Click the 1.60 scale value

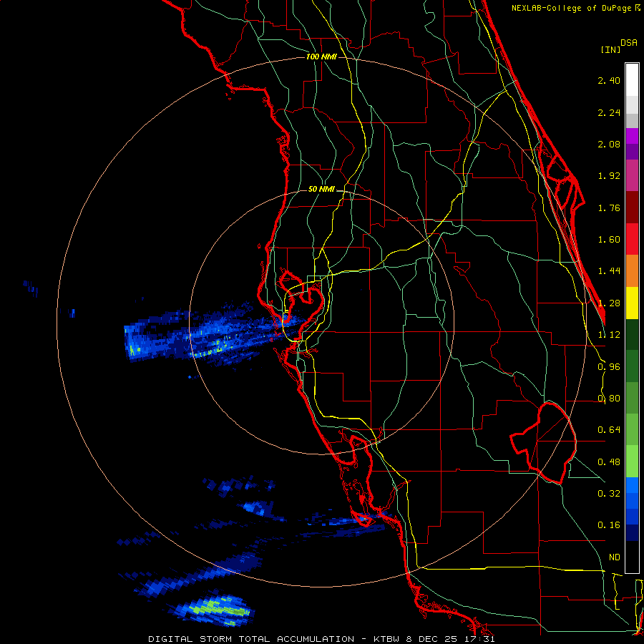[x=609, y=240]
